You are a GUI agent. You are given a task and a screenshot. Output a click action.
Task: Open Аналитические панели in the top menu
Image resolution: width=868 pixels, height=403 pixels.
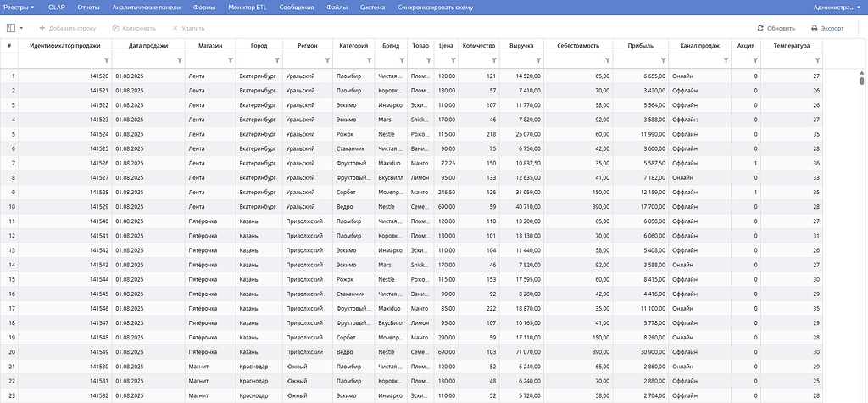147,7
